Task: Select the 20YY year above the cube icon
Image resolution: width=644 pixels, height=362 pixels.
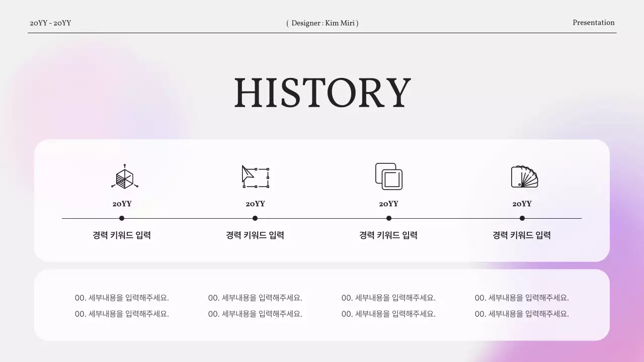Action: point(121,204)
